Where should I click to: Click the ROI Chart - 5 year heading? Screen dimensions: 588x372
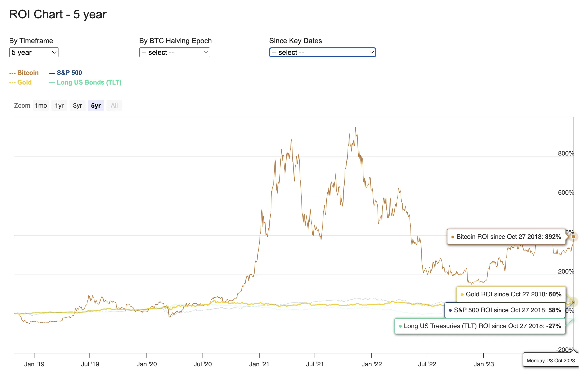(x=58, y=14)
